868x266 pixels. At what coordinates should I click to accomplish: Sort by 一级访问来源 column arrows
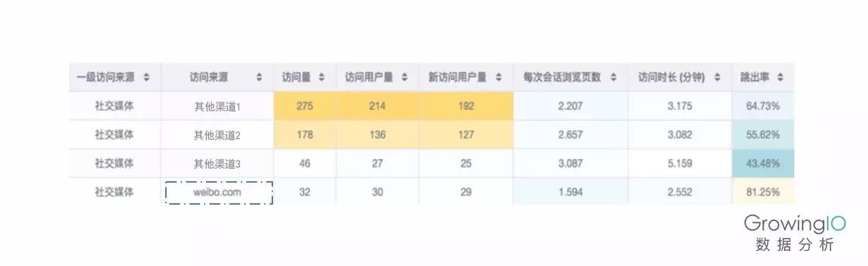point(147,77)
